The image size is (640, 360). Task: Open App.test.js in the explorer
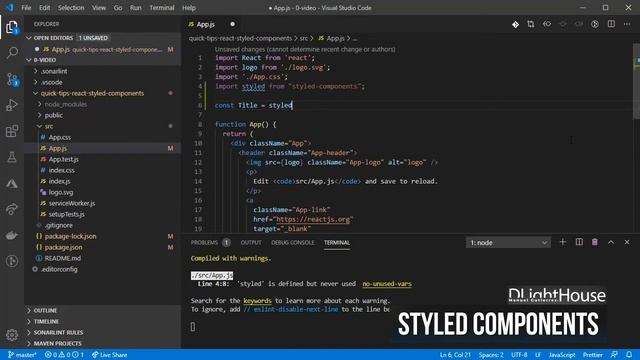[64, 159]
